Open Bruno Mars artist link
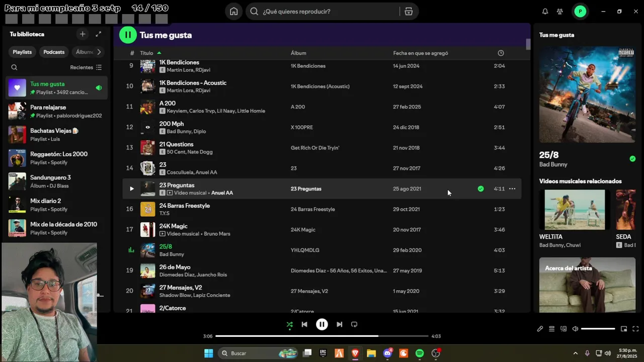Screen dimensions: 644x362 point(217,234)
